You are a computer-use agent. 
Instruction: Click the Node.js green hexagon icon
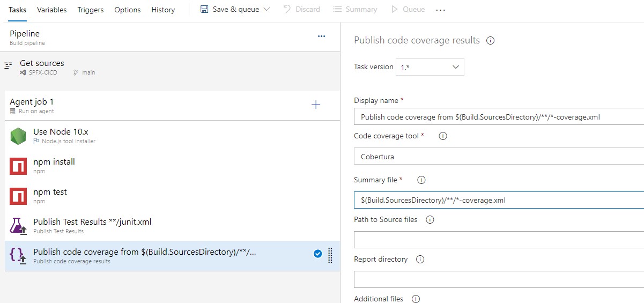coord(18,136)
